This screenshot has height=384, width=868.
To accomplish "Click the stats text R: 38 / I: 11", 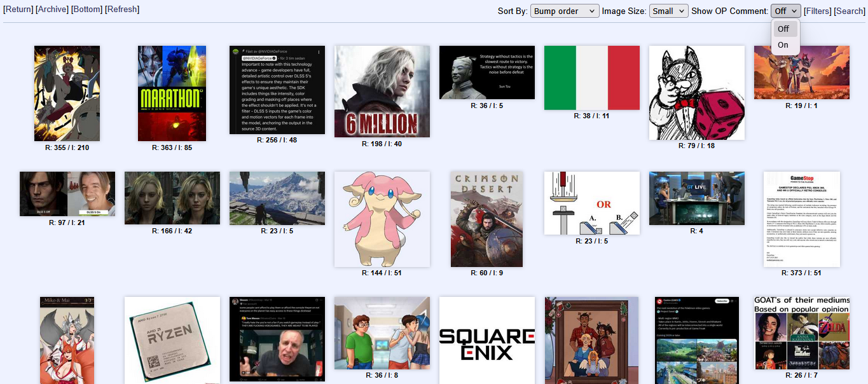I will (x=591, y=116).
